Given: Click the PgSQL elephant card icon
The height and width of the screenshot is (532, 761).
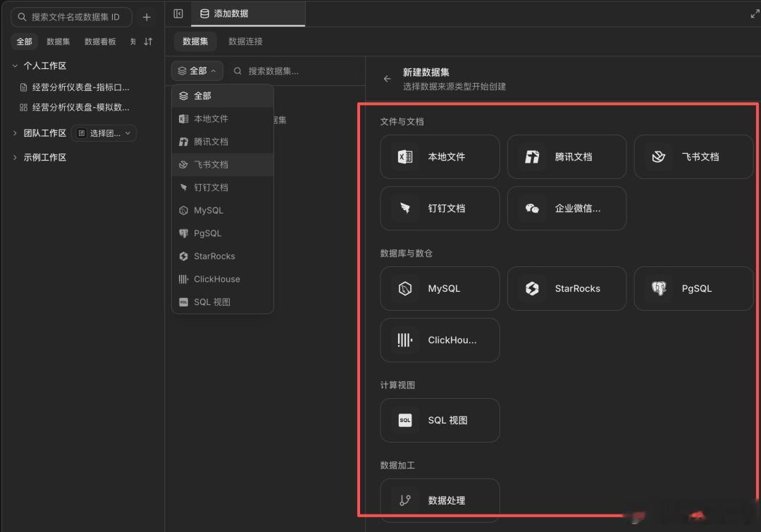Looking at the screenshot, I should [x=659, y=288].
